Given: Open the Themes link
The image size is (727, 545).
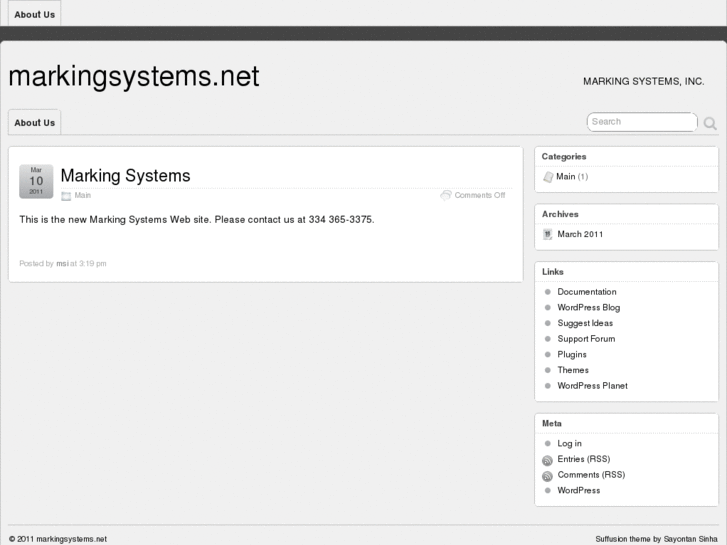Looking at the screenshot, I should [x=573, y=370].
